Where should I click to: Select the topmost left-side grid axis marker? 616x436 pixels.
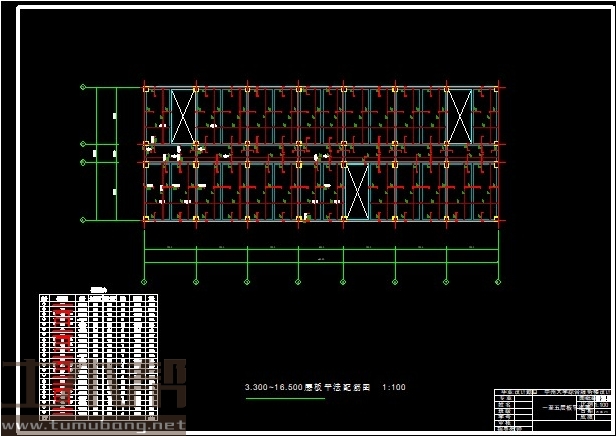point(83,88)
